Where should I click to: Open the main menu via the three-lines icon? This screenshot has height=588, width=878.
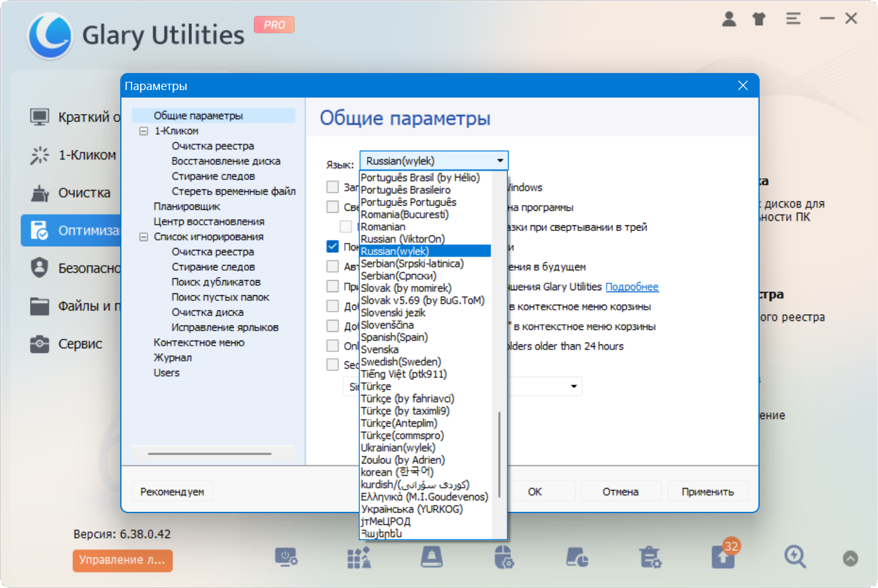[793, 19]
